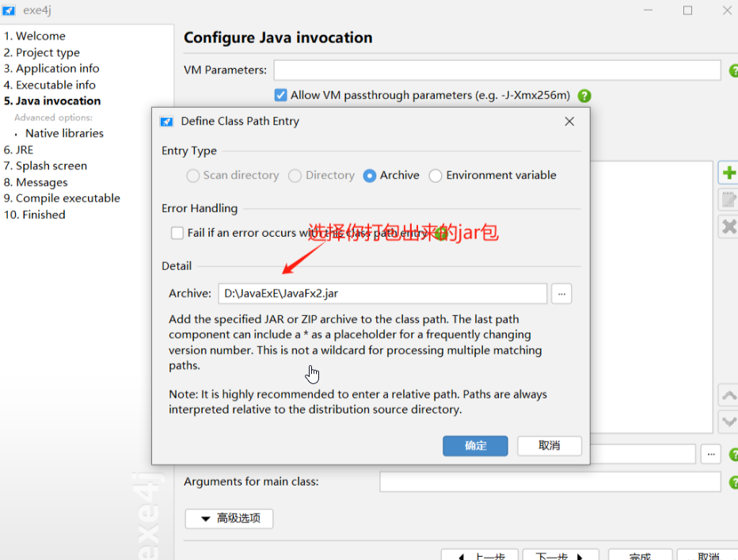The image size is (738, 560).
Task: Expand the 高级选项 advanced options section
Action: (229, 519)
